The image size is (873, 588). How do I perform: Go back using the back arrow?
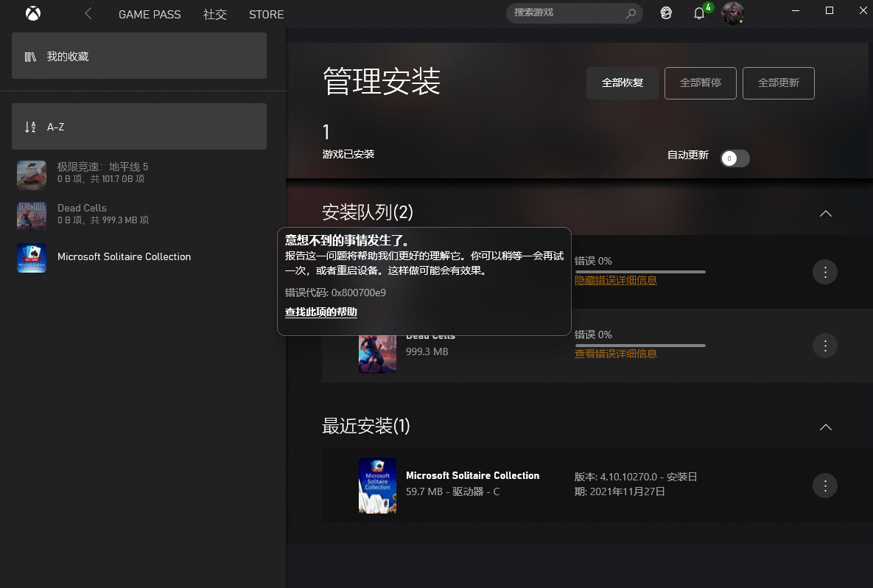[x=88, y=14]
